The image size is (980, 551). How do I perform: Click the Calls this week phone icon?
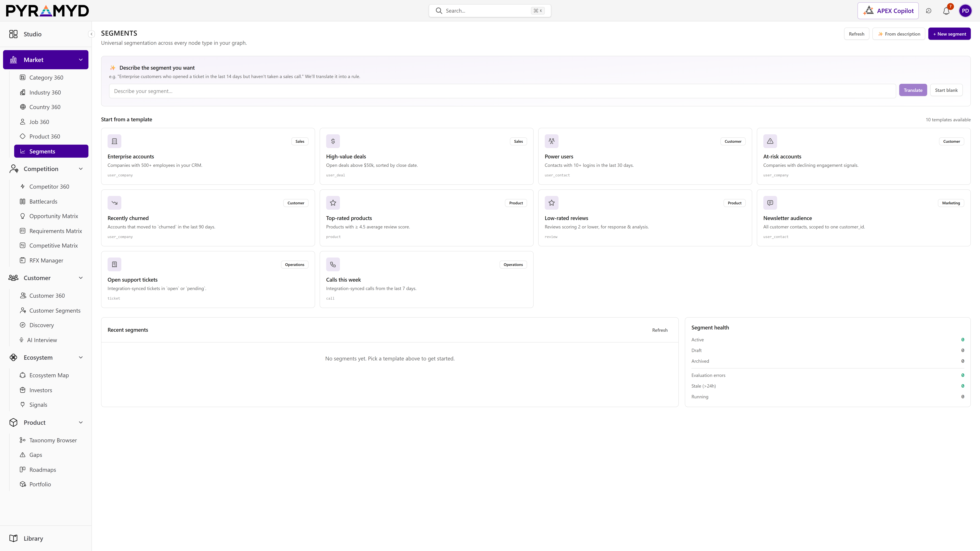click(333, 264)
